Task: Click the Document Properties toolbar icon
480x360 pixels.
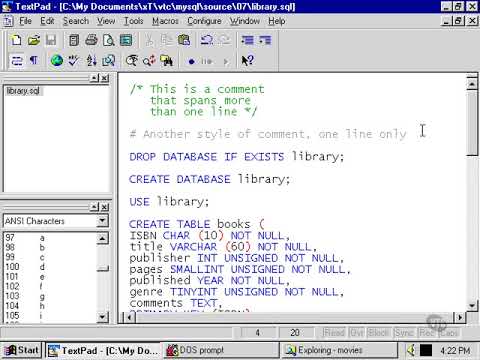Action: tap(126, 40)
